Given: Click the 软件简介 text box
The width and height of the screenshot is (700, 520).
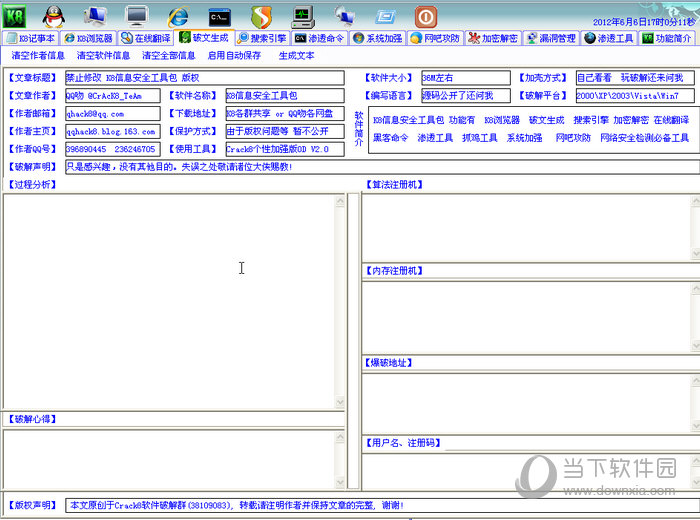Looking at the screenshot, I should [x=533, y=130].
